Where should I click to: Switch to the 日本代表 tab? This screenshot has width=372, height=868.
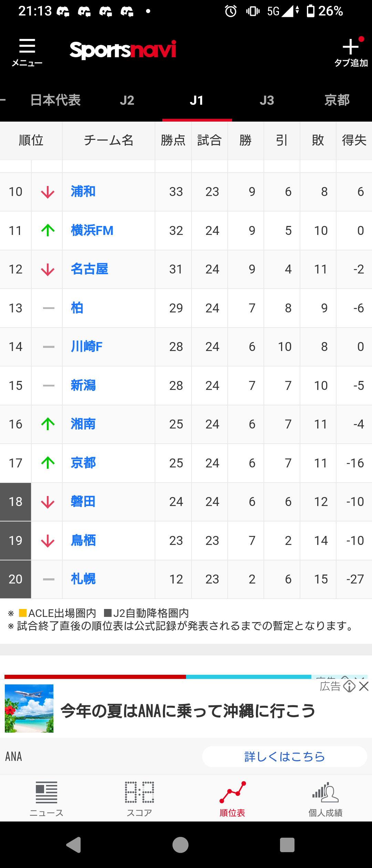(55, 100)
